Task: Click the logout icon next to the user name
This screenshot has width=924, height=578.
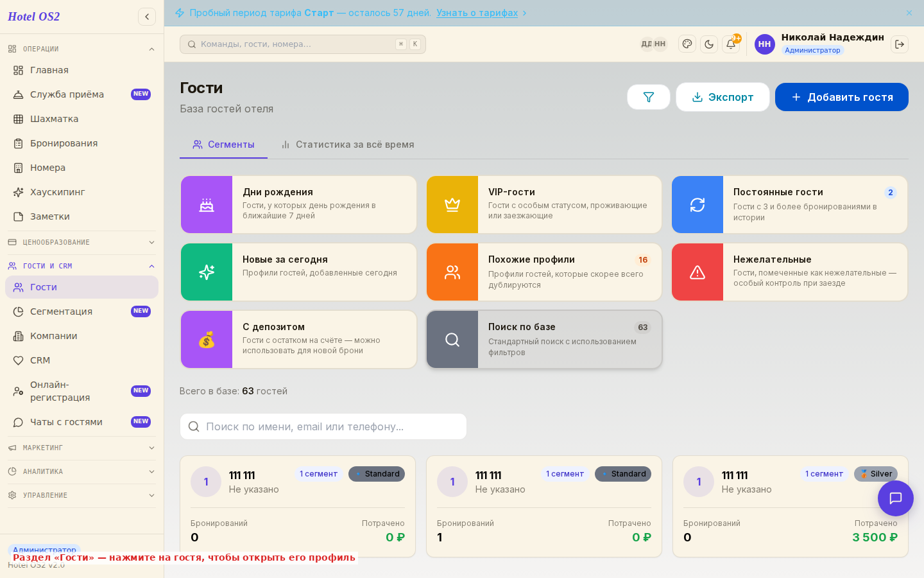Action: point(900,44)
